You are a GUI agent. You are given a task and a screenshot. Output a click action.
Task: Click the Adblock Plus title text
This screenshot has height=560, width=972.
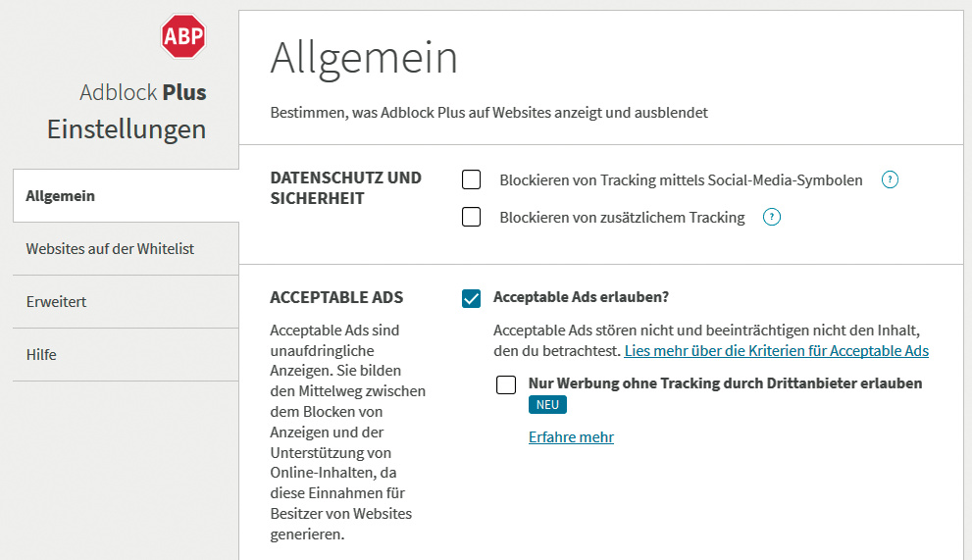point(142,93)
